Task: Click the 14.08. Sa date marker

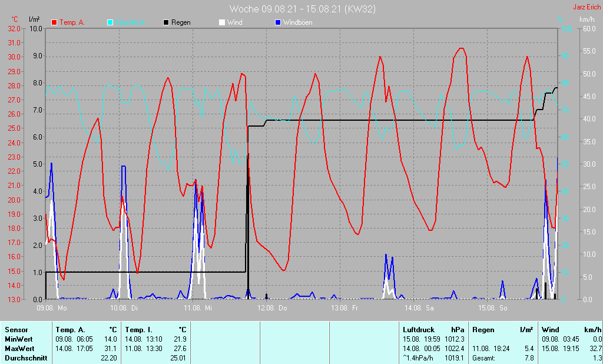Action: coord(423,307)
